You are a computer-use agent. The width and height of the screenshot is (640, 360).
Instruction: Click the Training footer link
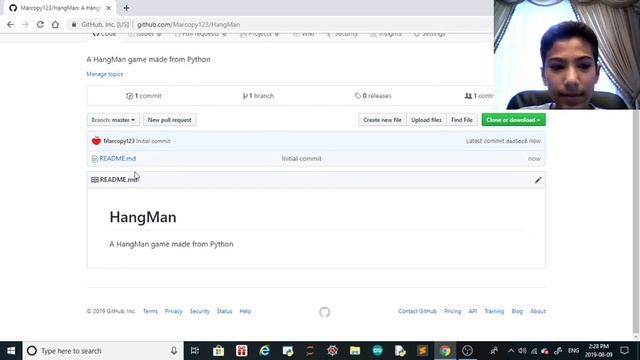tap(494, 311)
